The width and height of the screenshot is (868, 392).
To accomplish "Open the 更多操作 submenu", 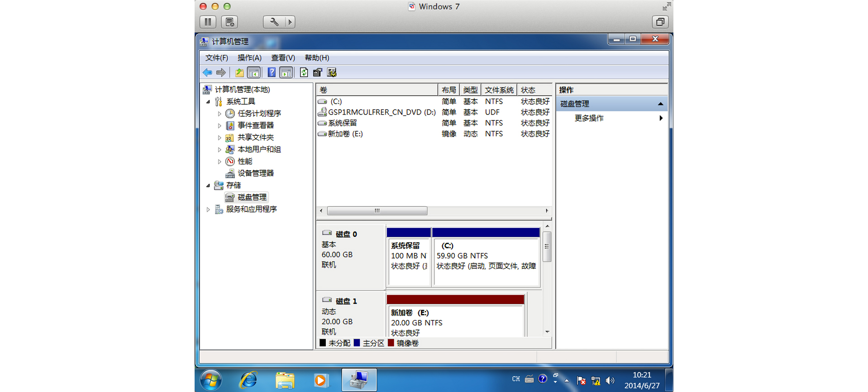I will 612,118.
